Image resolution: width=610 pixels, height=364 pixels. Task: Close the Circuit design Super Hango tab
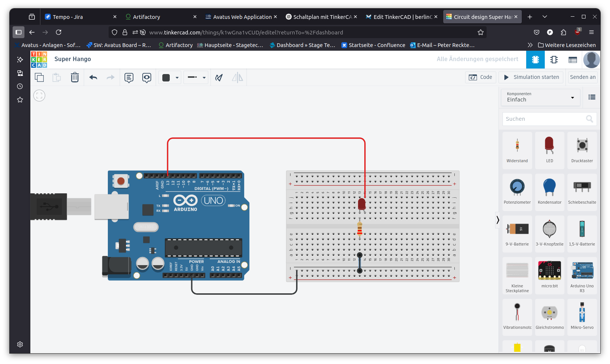point(515,17)
